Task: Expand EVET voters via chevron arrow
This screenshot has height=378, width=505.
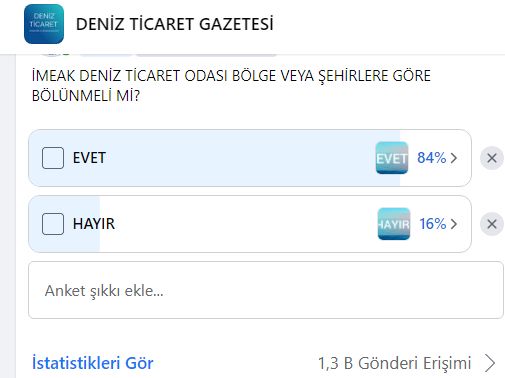Action: pos(454,158)
